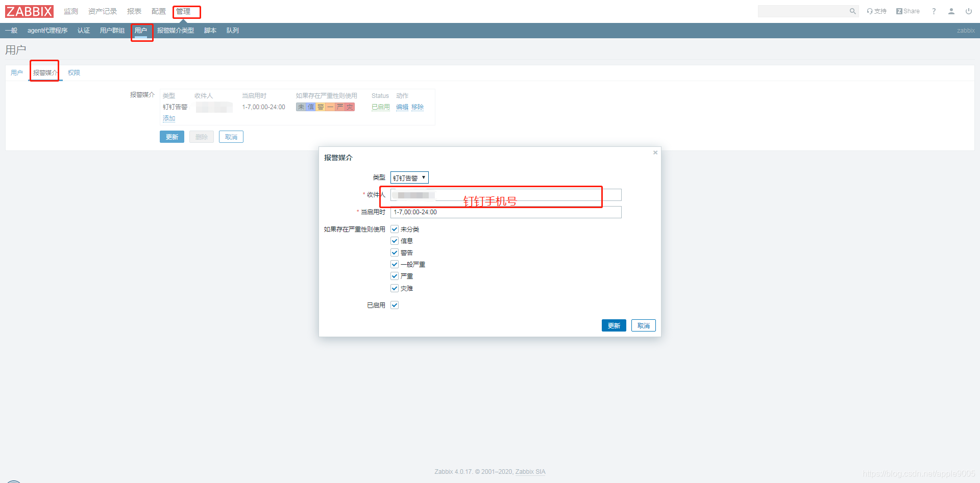
Task: Toggle the 警告 severity checkbox
Action: pyautogui.click(x=395, y=252)
